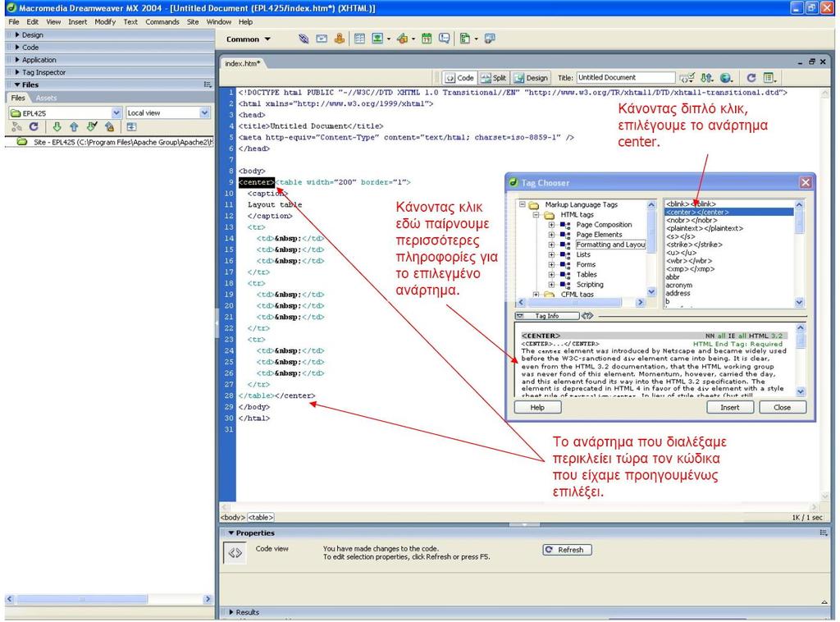
Task: Expand the Forms tree node
Action: pyautogui.click(x=551, y=265)
